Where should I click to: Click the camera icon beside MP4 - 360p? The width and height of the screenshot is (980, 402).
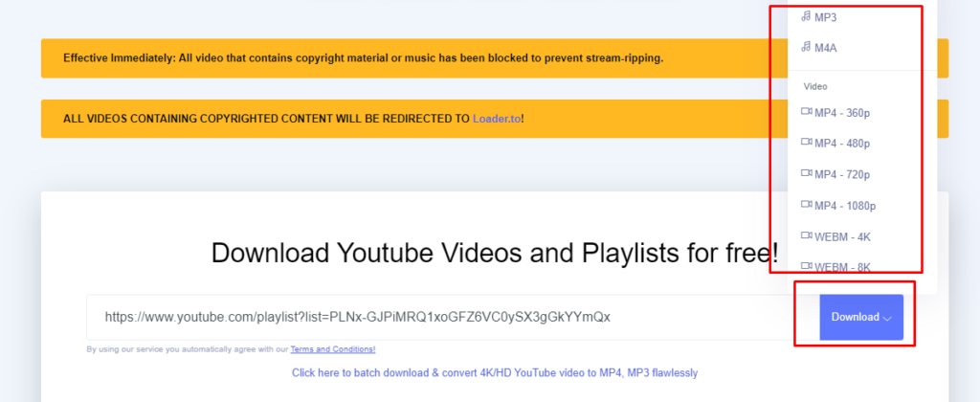tap(806, 112)
